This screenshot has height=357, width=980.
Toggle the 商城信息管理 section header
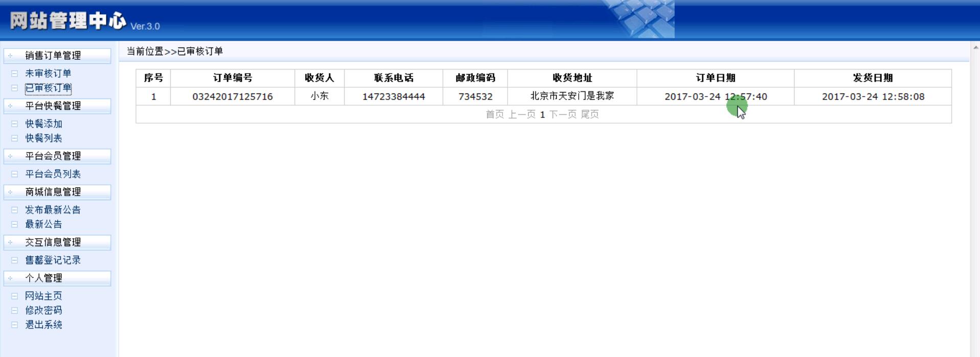tap(57, 192)
